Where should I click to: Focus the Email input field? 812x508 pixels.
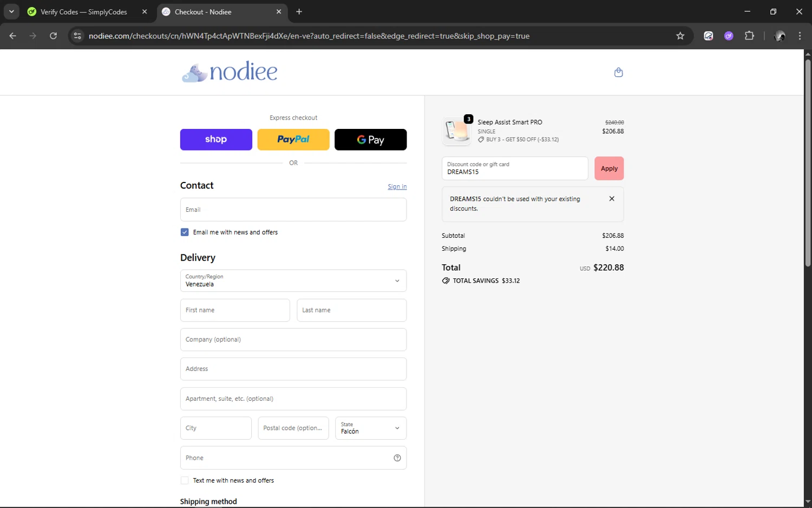[x=293, y=210]
